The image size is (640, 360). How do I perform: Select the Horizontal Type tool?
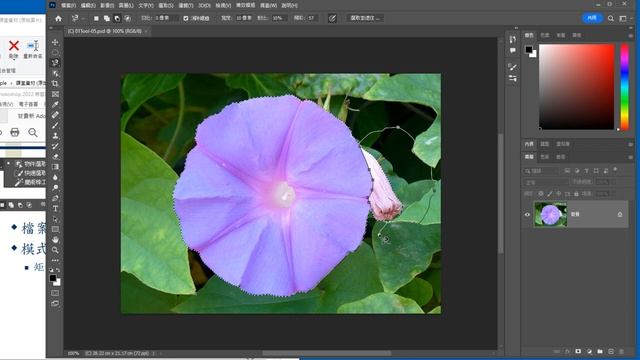click(x=55, y=209)
